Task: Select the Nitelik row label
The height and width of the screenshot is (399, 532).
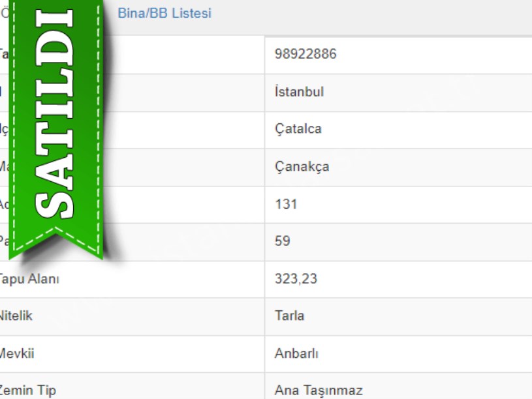Action: point(16,316)
